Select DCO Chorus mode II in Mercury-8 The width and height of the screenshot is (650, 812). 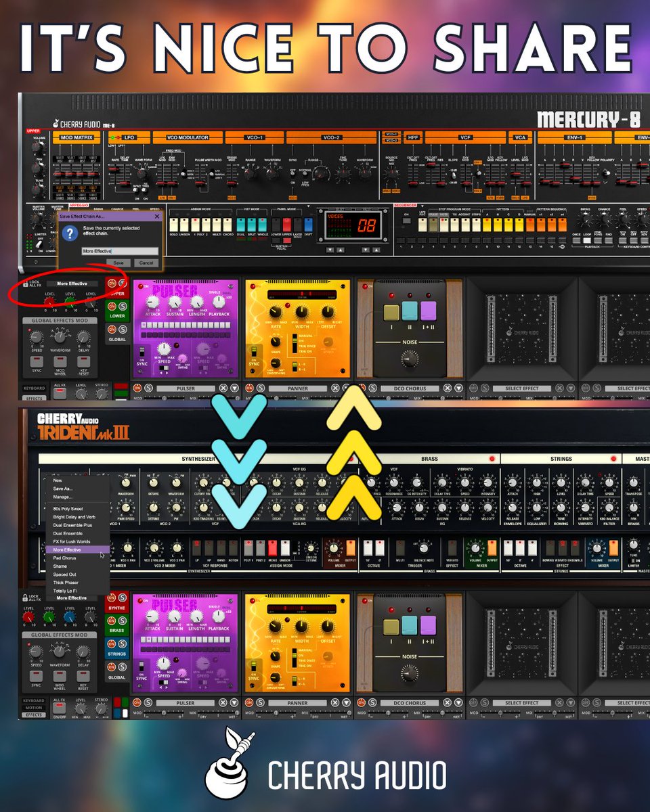(410, 311)
